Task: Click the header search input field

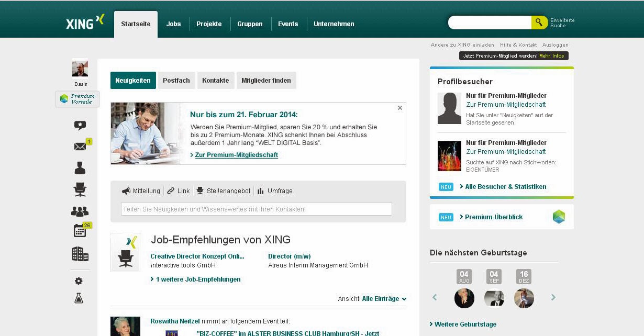Action: 490,23
